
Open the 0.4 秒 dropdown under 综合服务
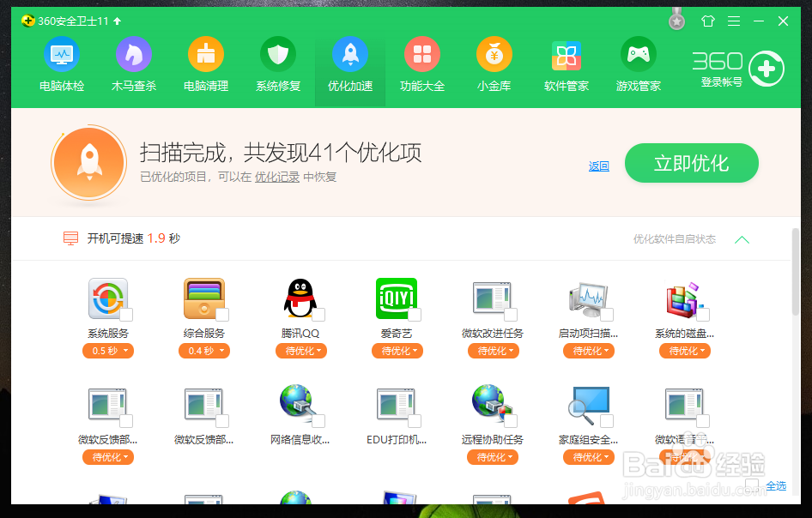coord(204,351)
